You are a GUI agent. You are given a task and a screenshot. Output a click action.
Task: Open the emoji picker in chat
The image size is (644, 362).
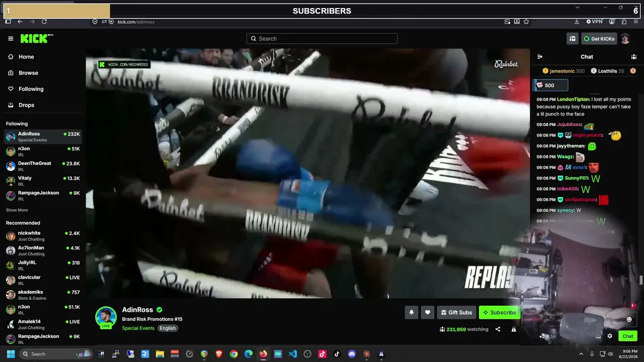[x=629, y=319]
